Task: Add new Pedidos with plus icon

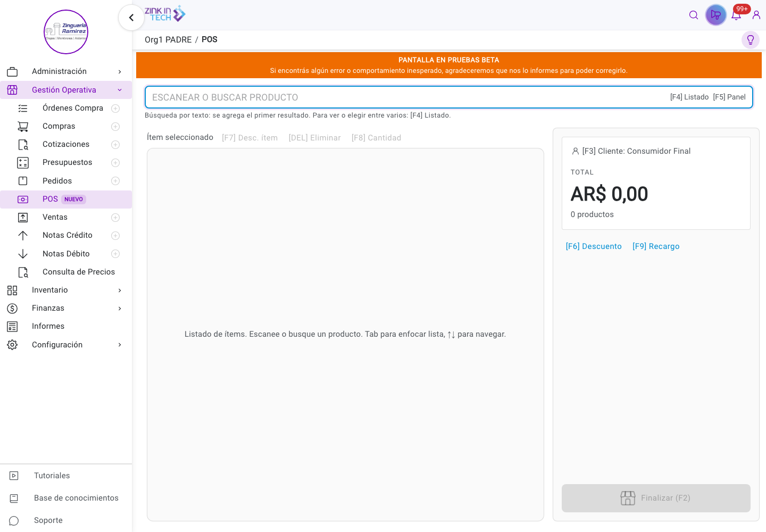Action: coord(115,181)
